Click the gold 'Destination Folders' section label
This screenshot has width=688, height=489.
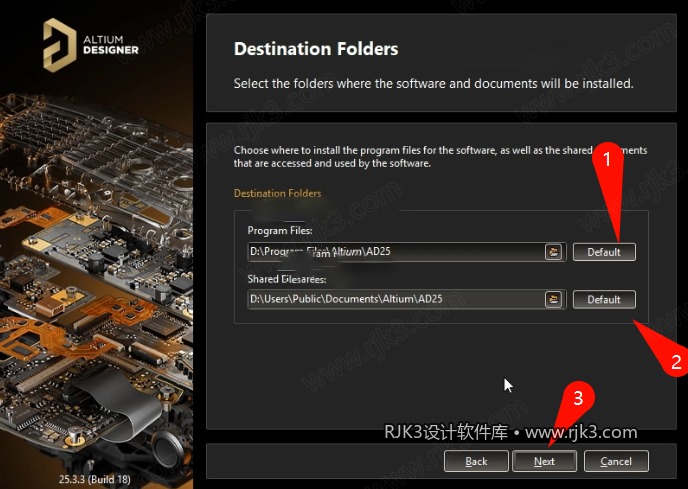coord(277,193)
